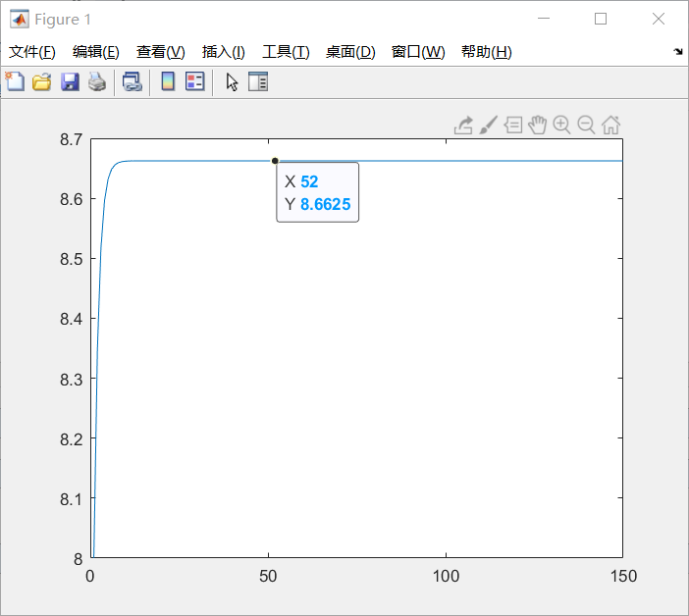Open the 插入(I) menu
Image resolution: width=689 pixels, height=616 pixels.
(x=223, y=52)
